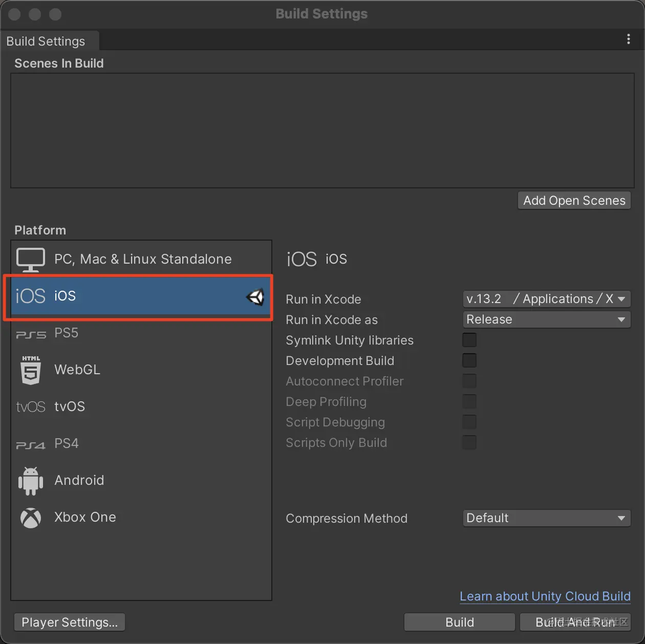Click the PS4 logo icon
This screenshot has width=645, height=644.
[x=31, y=445]
